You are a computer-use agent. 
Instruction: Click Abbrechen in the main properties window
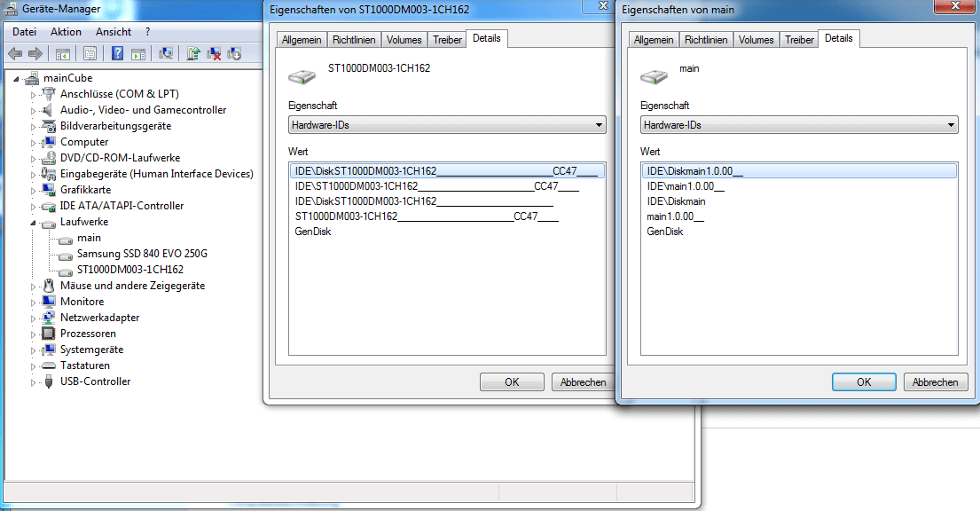(935, 382)
